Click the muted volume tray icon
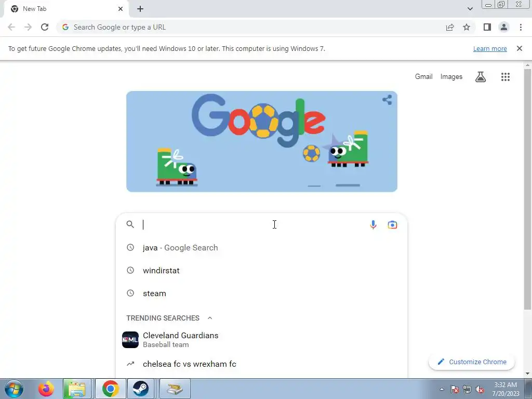The width and height of the screenshot is (532, 399). [480, 390]
